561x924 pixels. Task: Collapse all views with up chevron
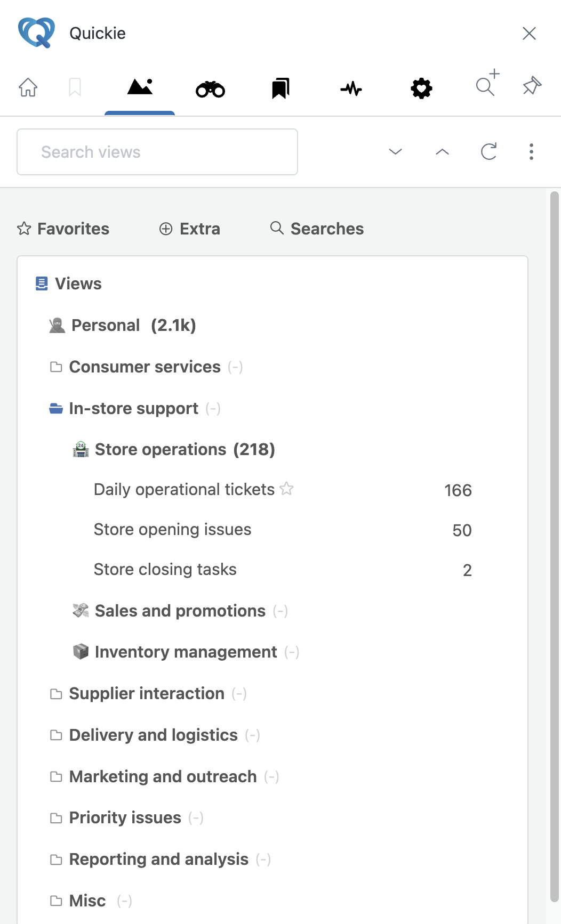pyautogui.click(x=442, y=152)
